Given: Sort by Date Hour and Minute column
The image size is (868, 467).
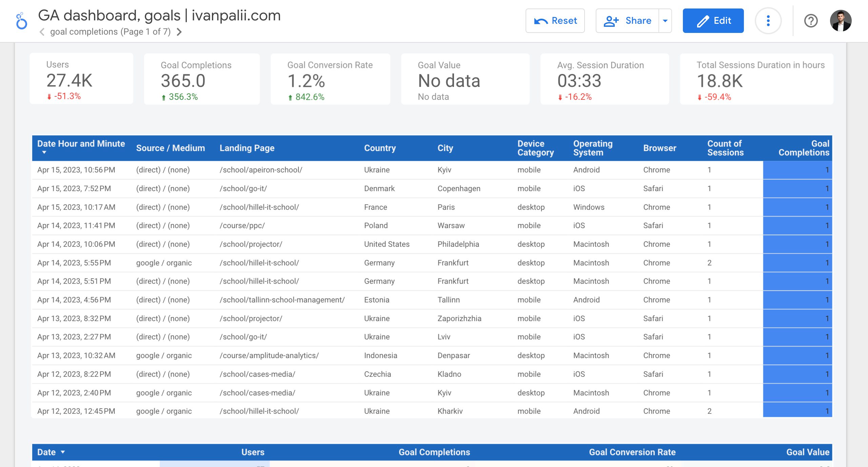Looking at the screenshot, I should pos(81,144).
